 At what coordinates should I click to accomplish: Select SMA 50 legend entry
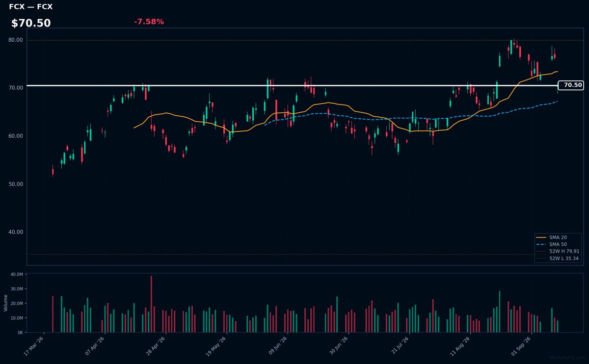coord(557,244)
